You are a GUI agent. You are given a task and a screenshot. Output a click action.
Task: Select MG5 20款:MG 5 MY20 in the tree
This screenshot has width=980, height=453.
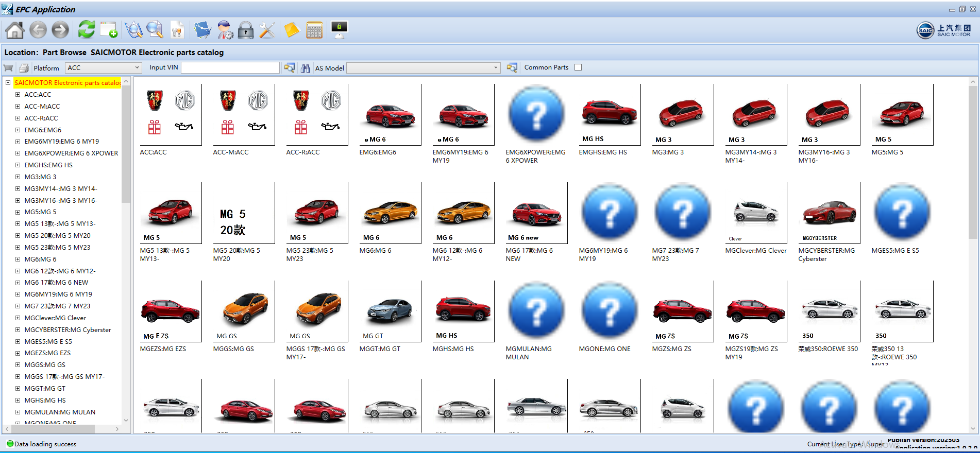[x=57, y=236]
